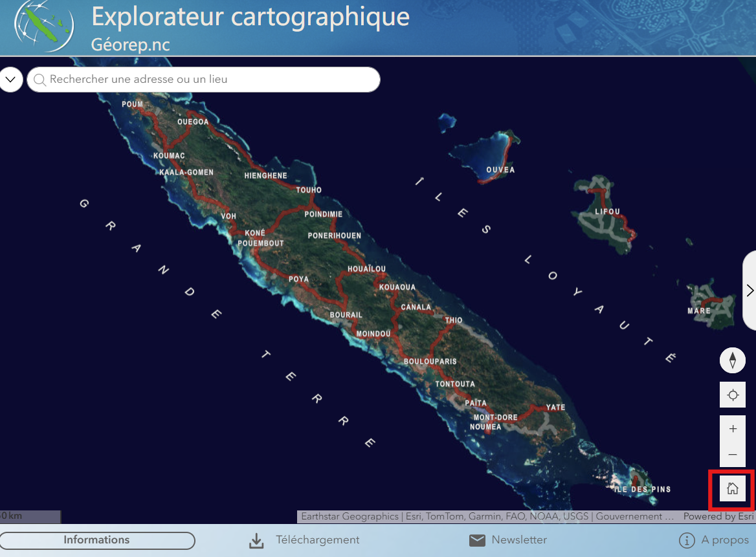Open the Téléchargement section

pos(317,540)
